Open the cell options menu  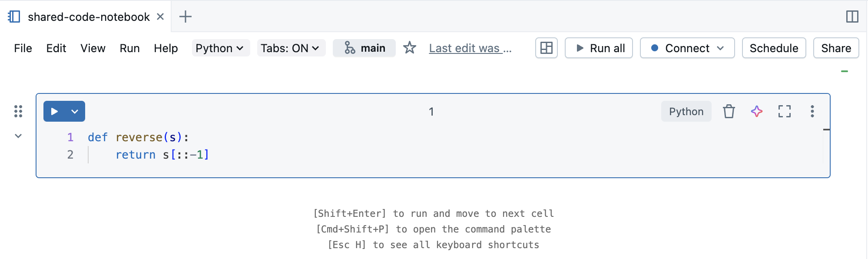click(x=812, y=111)
